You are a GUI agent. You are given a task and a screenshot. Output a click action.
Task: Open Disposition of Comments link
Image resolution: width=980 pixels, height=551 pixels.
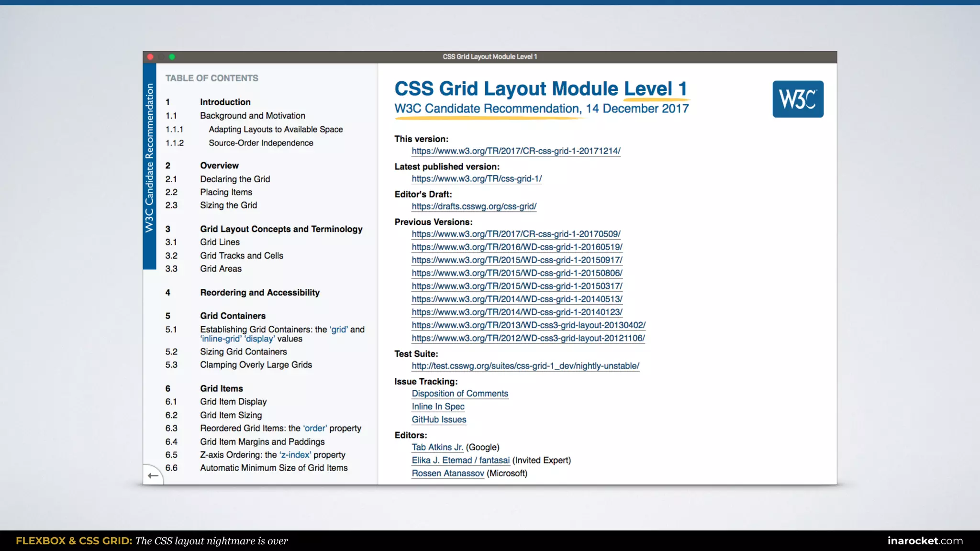(x=460, y=394)
